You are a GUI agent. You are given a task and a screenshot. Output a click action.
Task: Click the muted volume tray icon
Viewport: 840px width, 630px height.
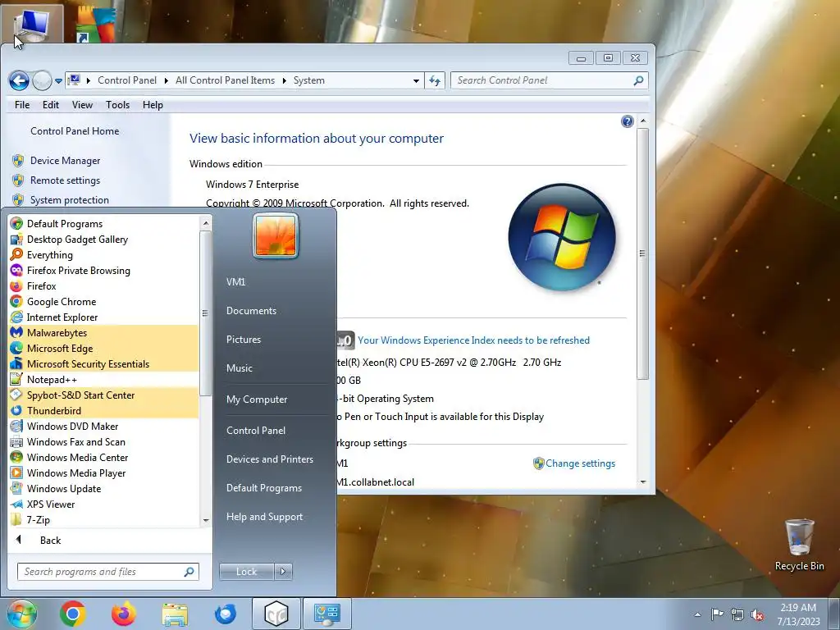tap(757, 614)
